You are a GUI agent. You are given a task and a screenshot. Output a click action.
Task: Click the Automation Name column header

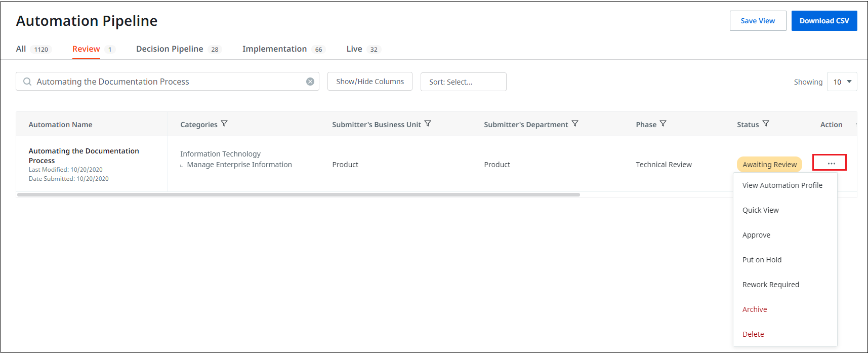tap(60, 125)
